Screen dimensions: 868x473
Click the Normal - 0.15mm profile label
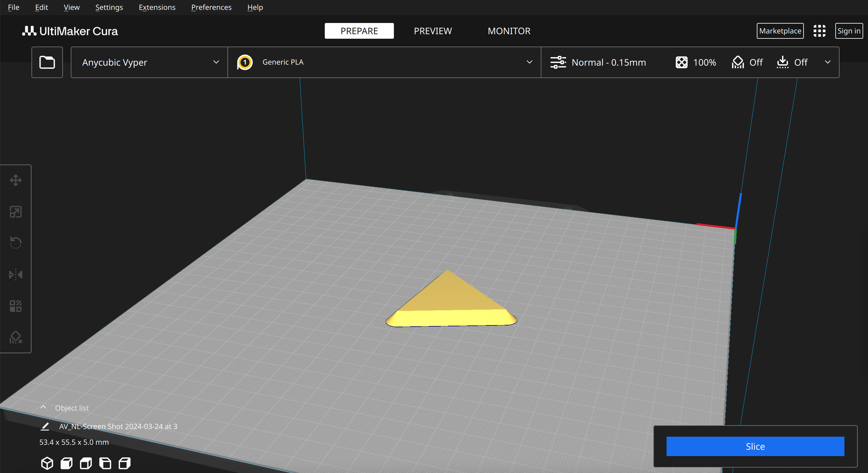point(609,62)
